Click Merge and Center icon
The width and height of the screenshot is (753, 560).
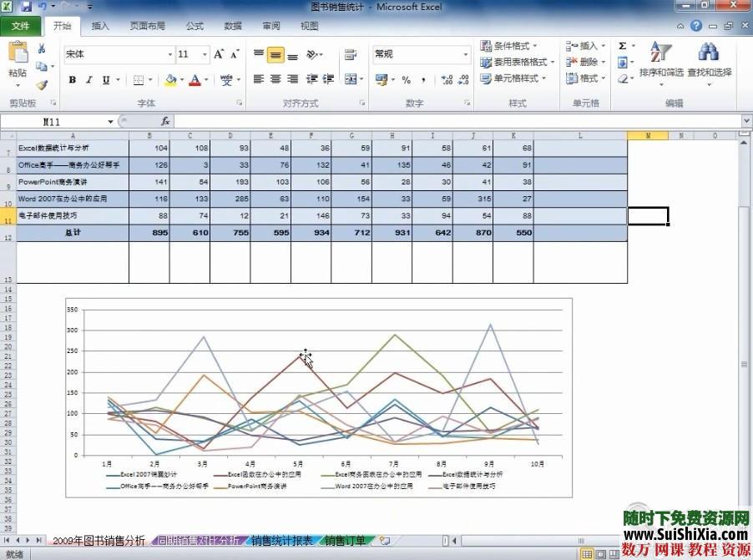351,79
